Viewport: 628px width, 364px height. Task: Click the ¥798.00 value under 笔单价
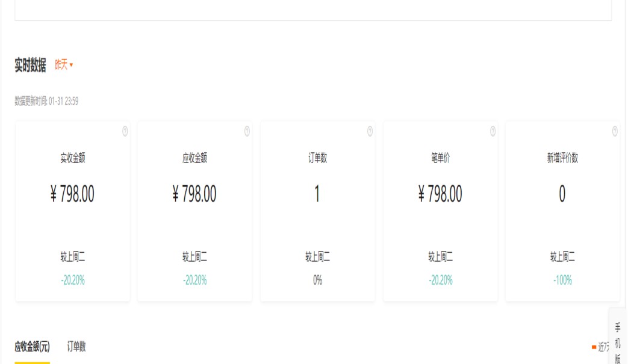pyautogui.click(x=440, y=194)
